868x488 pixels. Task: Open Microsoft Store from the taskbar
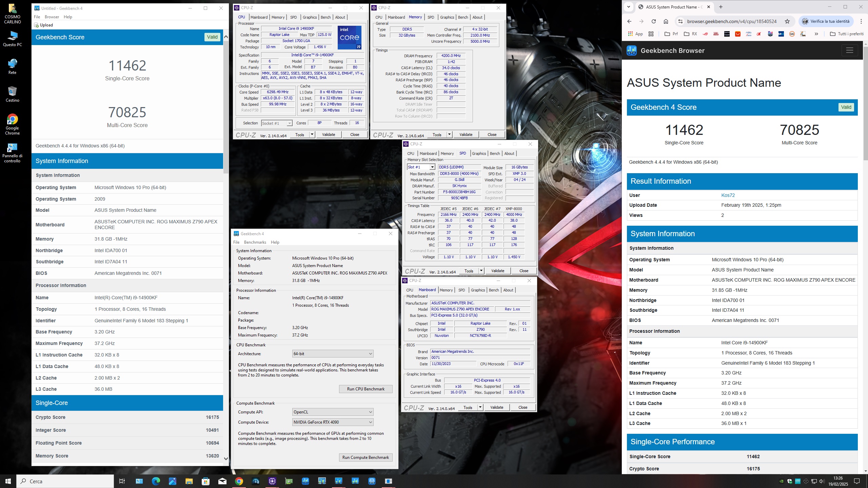[205, 481]
